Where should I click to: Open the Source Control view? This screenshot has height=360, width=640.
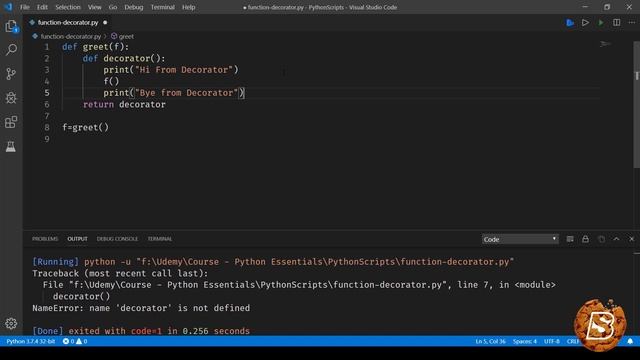(x=11, y=74)
